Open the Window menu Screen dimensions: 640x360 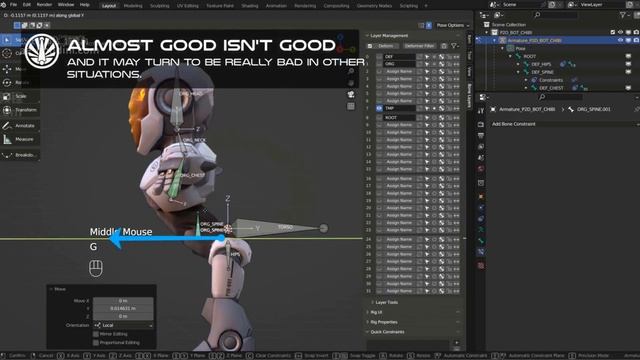tap(66, 5)
